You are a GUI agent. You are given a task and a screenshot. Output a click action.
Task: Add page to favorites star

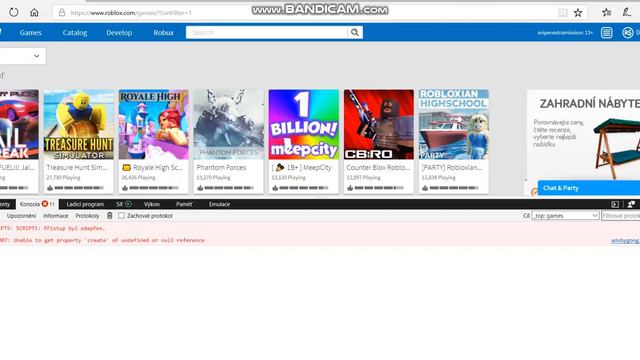click(578, 13)
